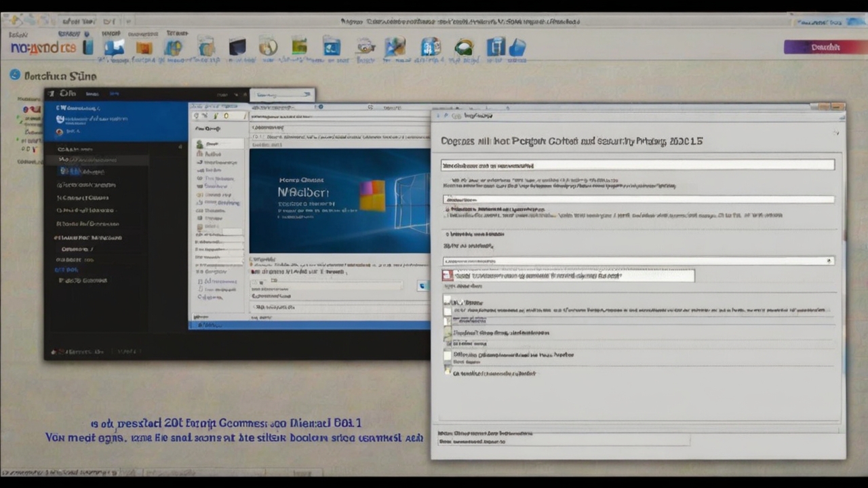Screen dimensions: 868x488
Task: Toggle the bottom-most checkbox in the right dialog
Action: [x=448, y=370]
